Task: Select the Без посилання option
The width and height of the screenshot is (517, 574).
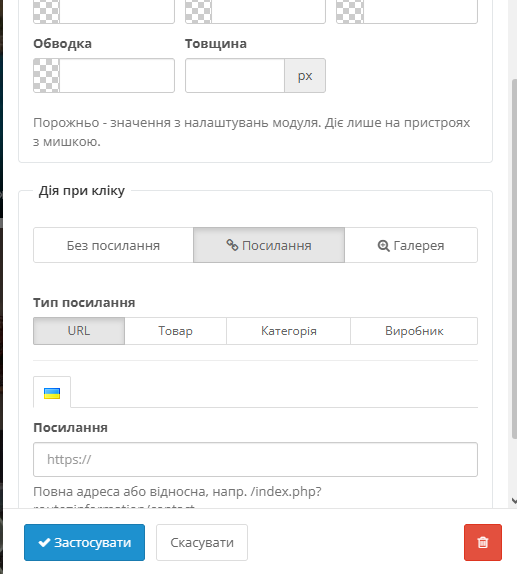Action: pos(113,245)
